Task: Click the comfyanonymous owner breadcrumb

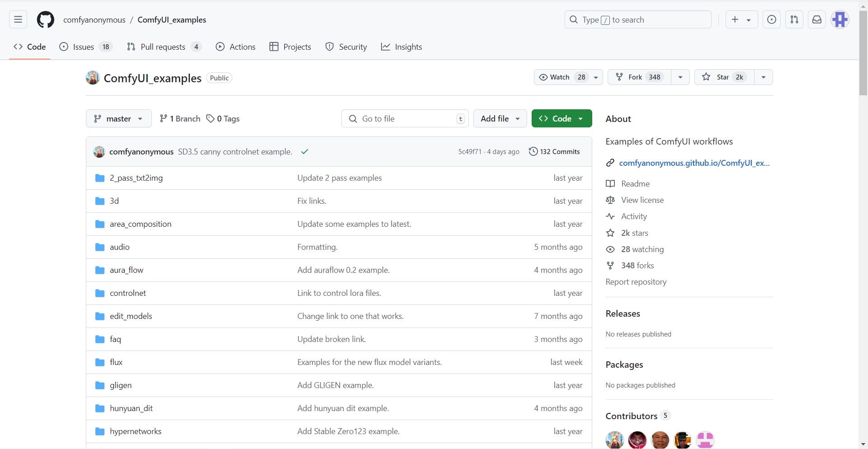Action: click(94, 20)
